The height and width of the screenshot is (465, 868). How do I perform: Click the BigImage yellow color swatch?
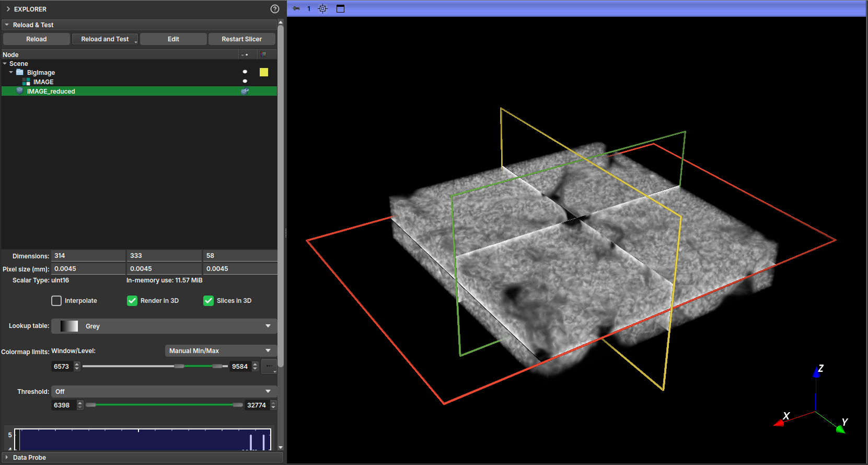[x=264, y=72]
